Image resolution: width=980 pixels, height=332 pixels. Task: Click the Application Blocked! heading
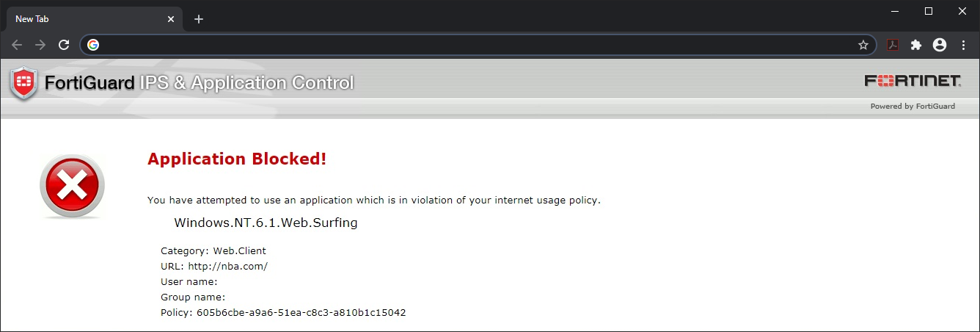pos(237,159)
